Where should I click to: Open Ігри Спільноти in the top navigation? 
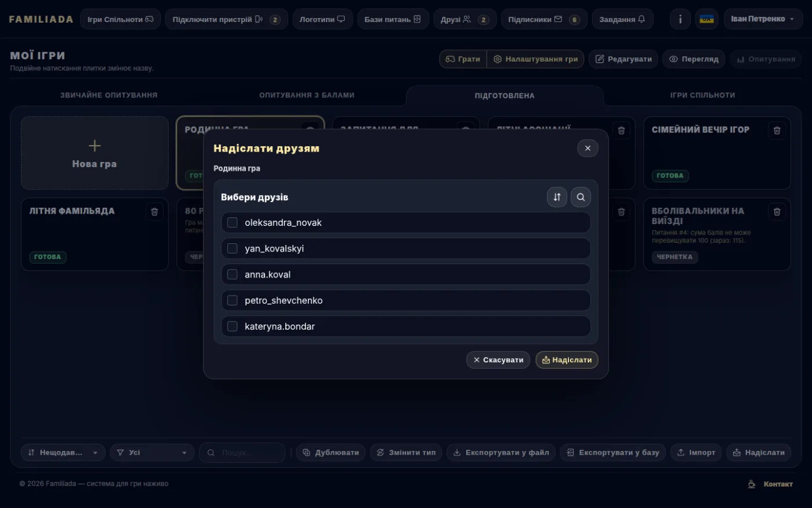(121, 19)
